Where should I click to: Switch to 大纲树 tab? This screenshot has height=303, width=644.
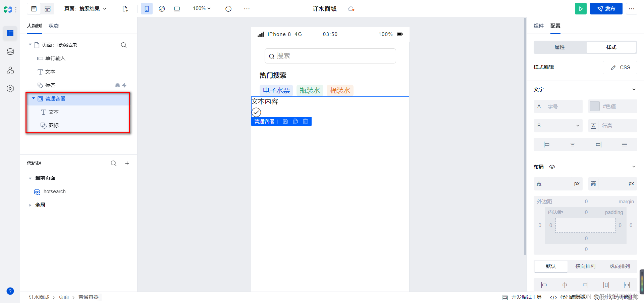(34, 26)
